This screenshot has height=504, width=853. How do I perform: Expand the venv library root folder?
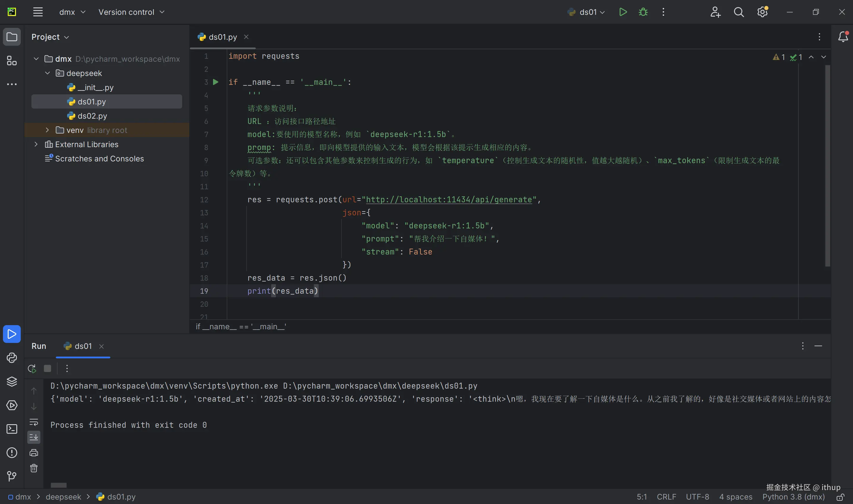pyautogui.click(x=47, y=130)
